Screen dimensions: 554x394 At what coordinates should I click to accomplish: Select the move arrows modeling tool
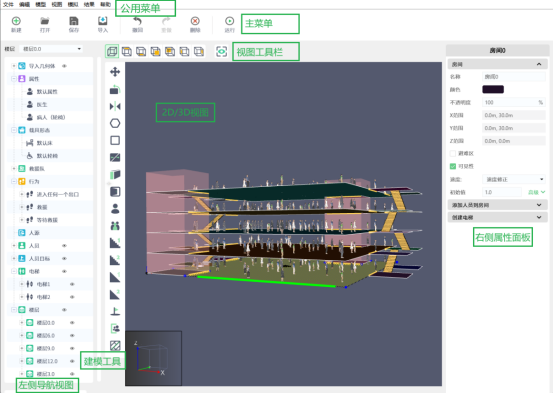pyautogui.click(x=115, y=72)
